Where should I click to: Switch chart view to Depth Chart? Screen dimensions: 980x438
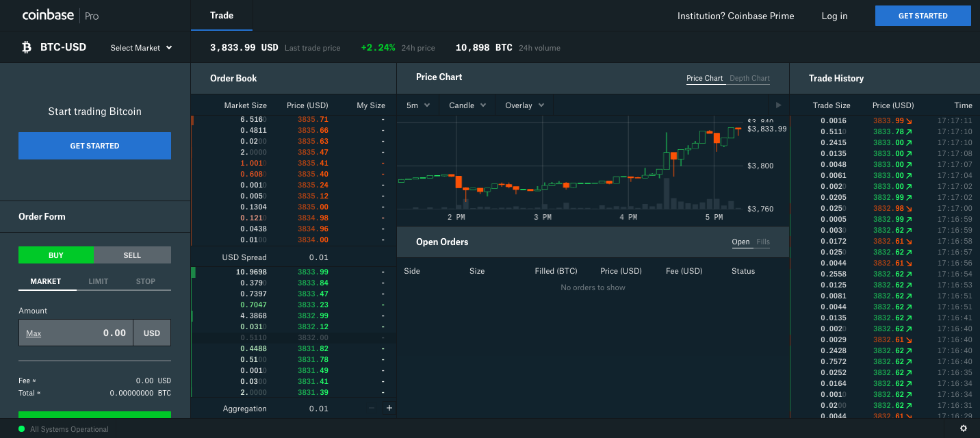[x=749, y=78]
